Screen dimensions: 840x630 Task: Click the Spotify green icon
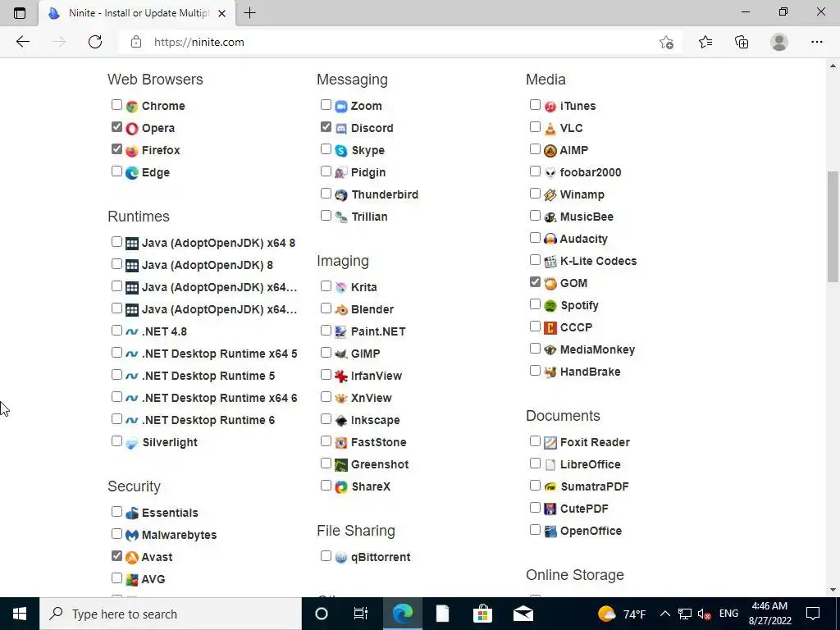[x=550, y=305]
